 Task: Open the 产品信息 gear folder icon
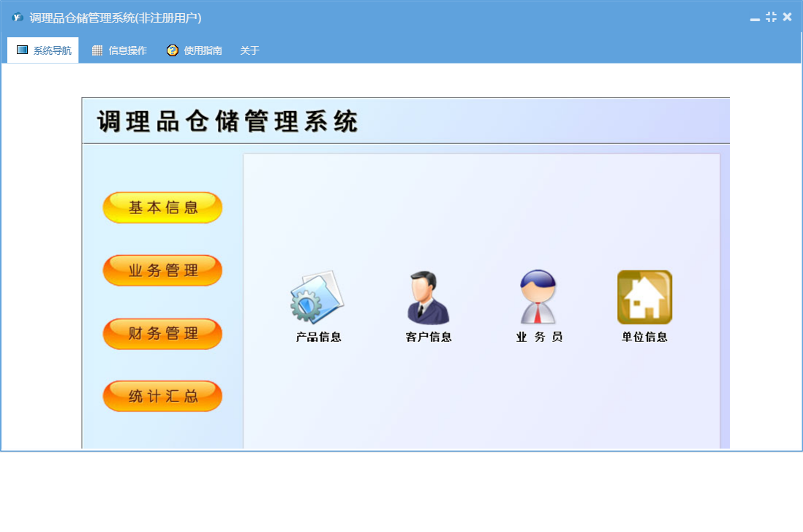[317, 297]
